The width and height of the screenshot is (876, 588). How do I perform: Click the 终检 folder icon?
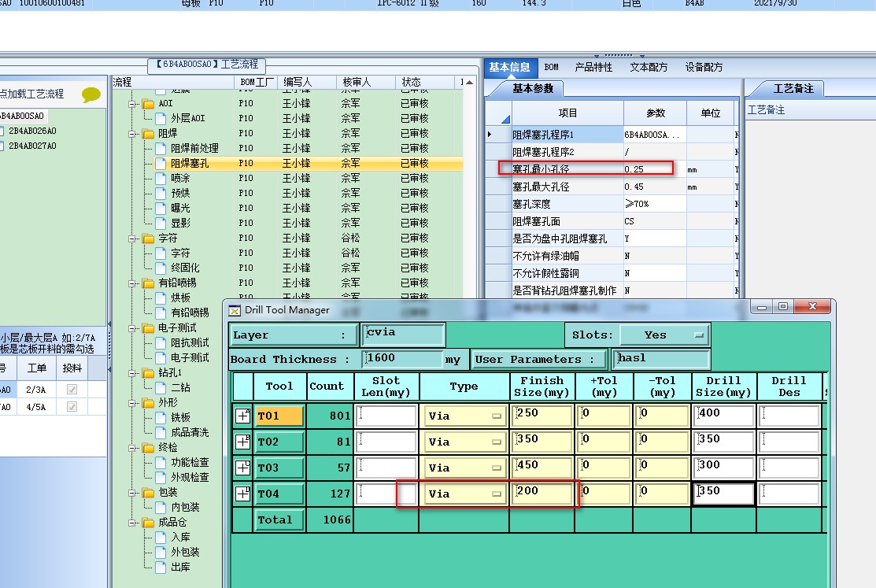[x=148, y=448]
